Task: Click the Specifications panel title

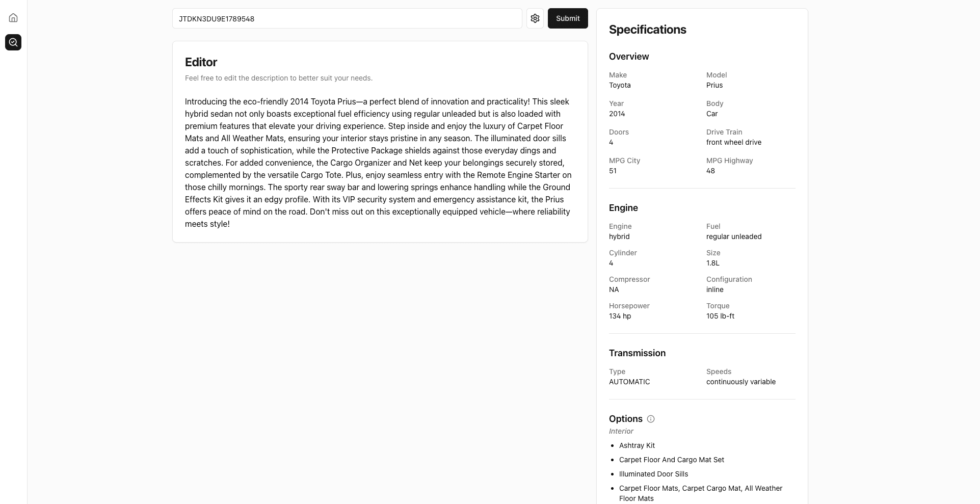Action: tap(647, 30)
